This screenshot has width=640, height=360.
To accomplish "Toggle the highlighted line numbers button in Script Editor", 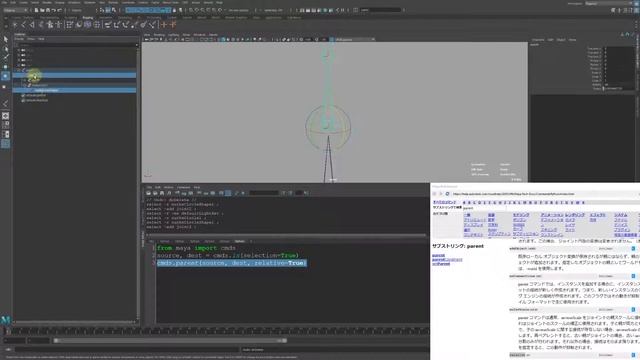I will [x=229, y=193].
